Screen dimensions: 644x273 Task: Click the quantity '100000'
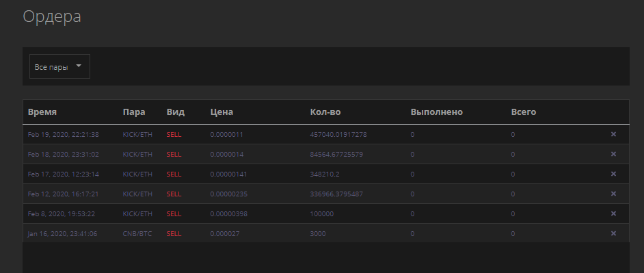[322, 213]
